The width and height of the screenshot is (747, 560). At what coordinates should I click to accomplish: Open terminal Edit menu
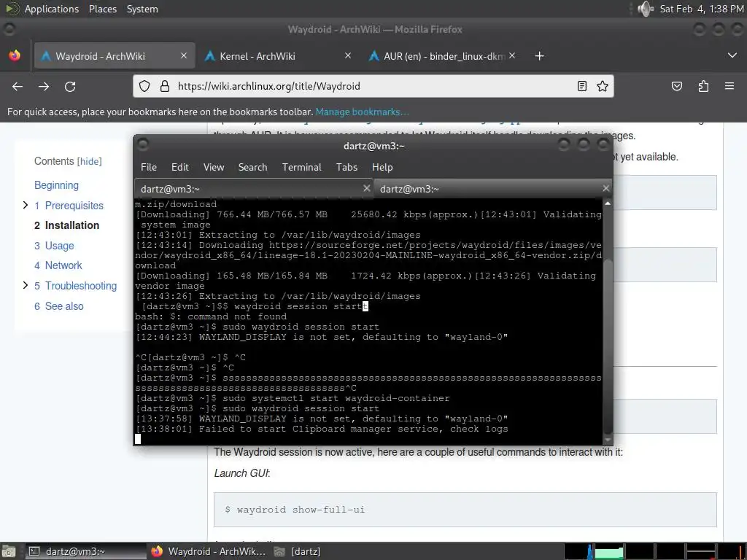[x=180, y=167]
